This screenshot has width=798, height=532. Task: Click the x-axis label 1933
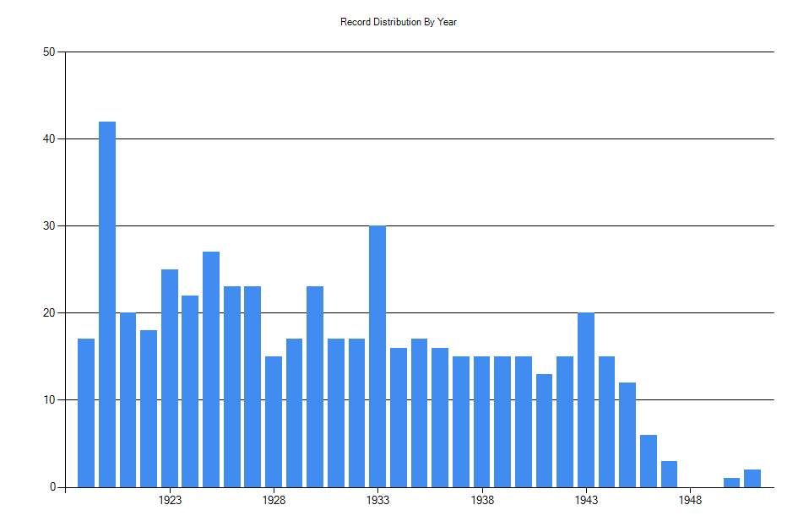coord(377,500)
